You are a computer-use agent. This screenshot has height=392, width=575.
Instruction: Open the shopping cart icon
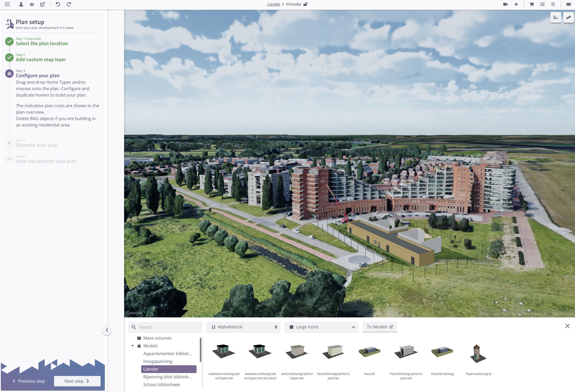pyautogui.click(x=532, y=4)
